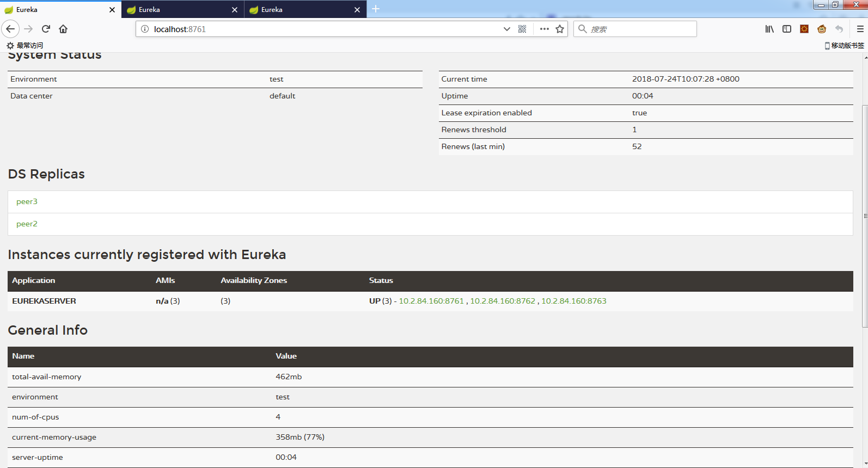Open new tab with plus button

click(376, 9)
